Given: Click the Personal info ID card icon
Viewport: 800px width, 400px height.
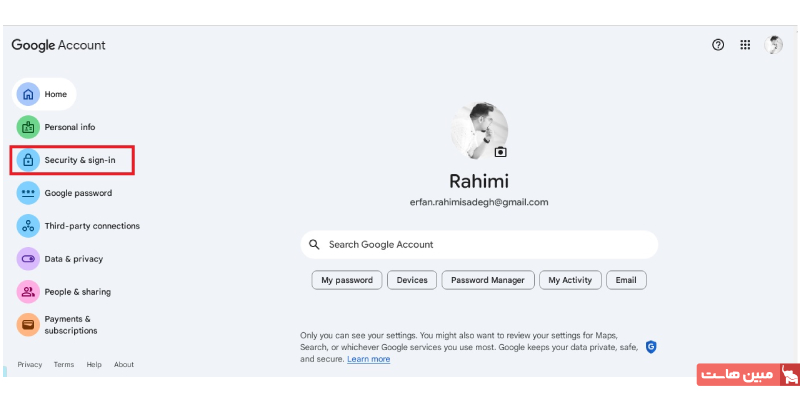Looking at the screenshot, I should (28, 127).
